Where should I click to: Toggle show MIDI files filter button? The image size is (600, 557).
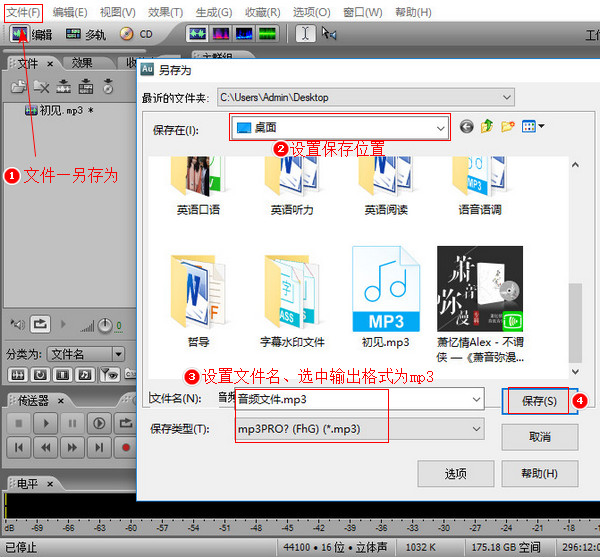(85, 375)
